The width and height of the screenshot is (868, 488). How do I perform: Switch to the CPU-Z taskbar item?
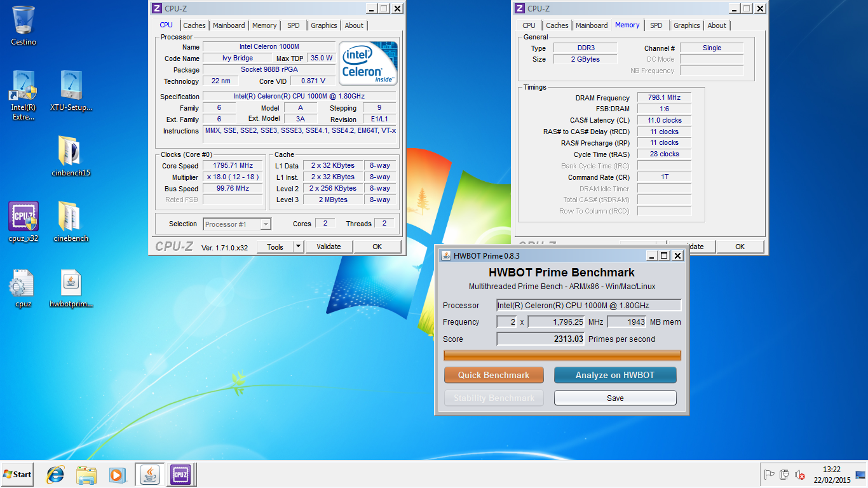click(x=180, y=474)
